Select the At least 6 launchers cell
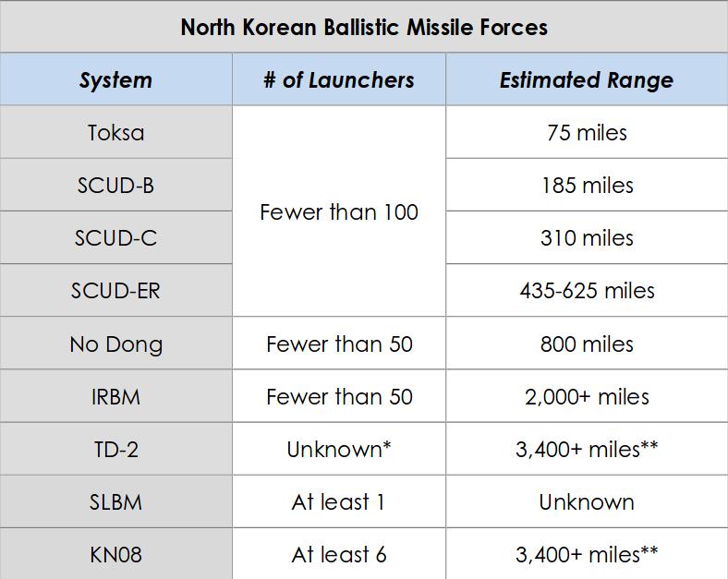The height and width of the screenshot is (579, 728). (x=339, y=555)
